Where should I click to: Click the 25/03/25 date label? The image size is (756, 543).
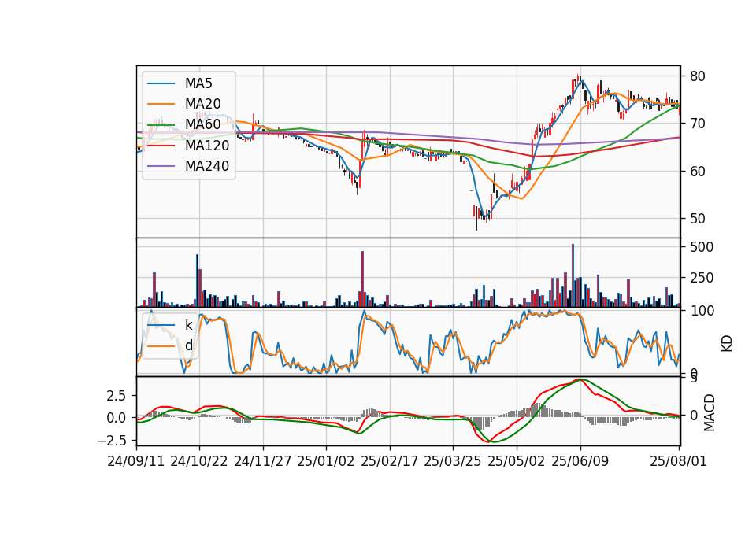pyautogui.click(x=453, y=461)
